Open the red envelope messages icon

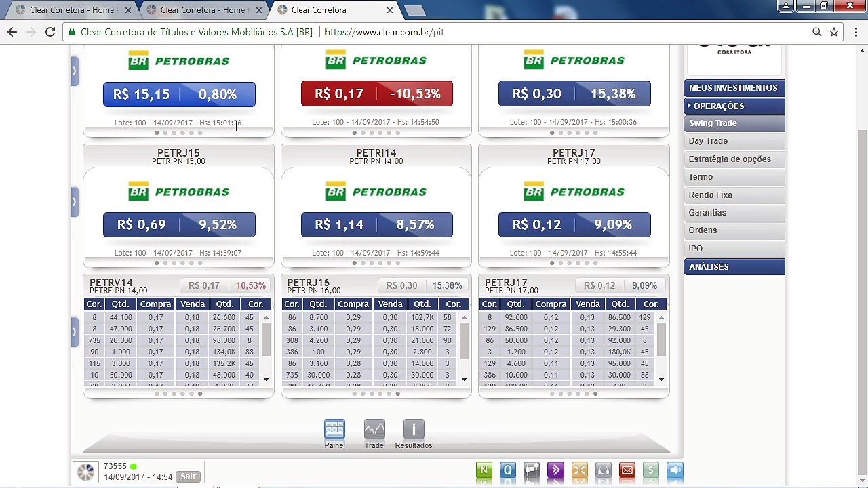[x=627, y=470]
